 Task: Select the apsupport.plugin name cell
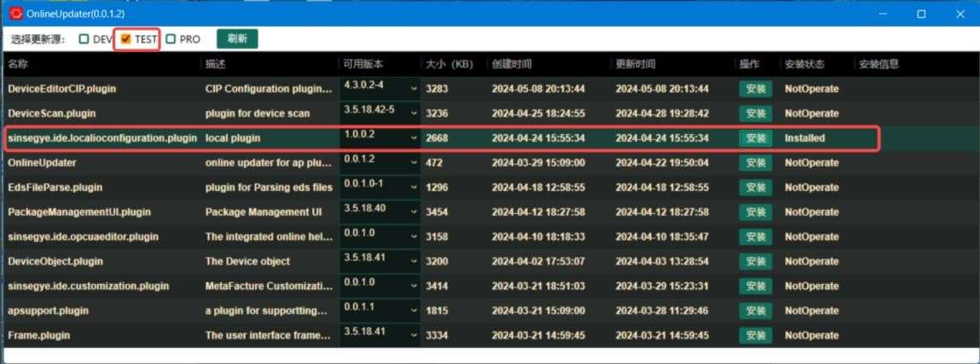pos(48,311)
